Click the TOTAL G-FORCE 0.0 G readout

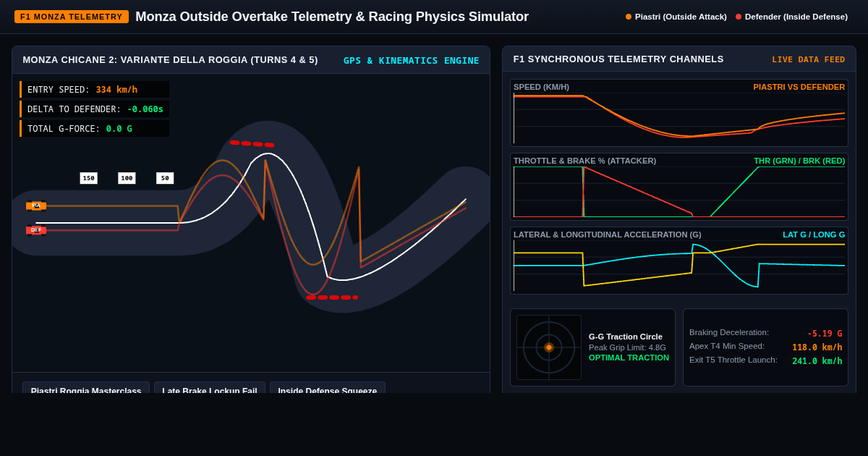[x=95, y=129]
